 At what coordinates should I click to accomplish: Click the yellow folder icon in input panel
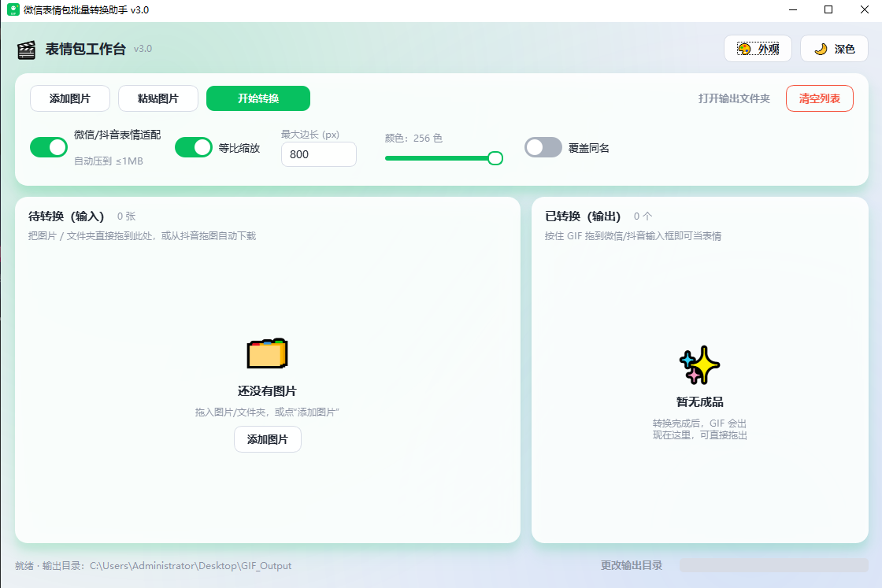pos(267,353)
